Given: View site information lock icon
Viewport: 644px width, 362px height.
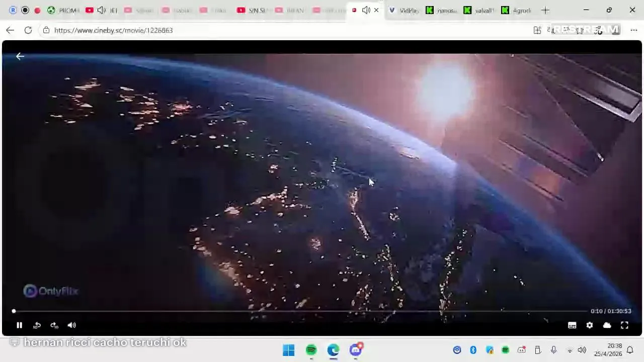Looking at the screenshot, I should (x=46, y=30).
